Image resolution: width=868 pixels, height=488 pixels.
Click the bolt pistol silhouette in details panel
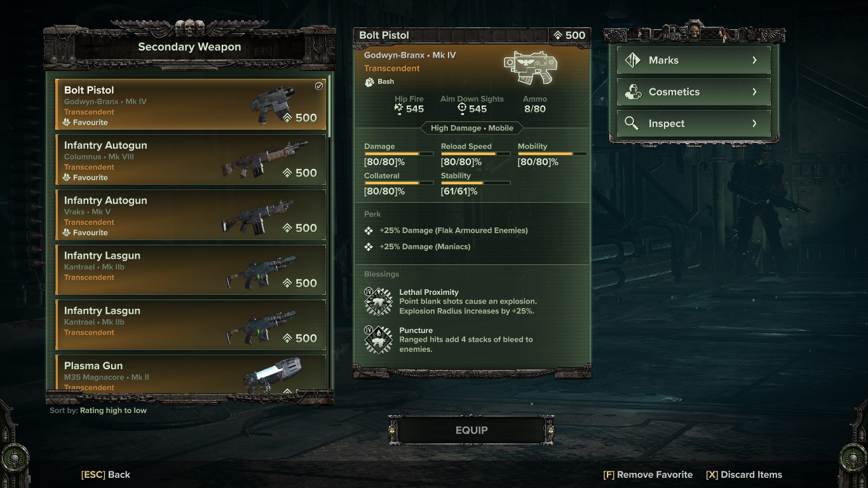pyautogui.click(x=531, y=69)
